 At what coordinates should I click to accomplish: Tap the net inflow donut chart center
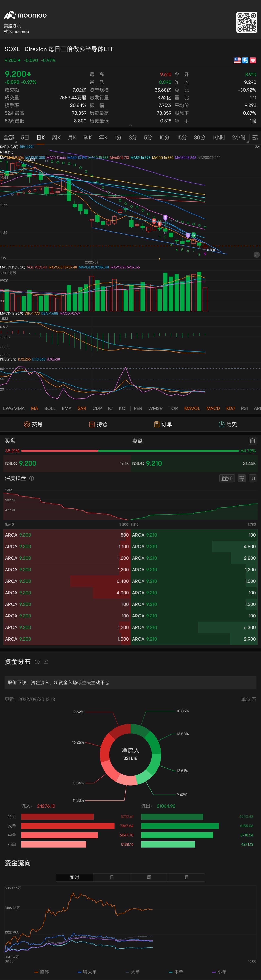coord(130,754)
